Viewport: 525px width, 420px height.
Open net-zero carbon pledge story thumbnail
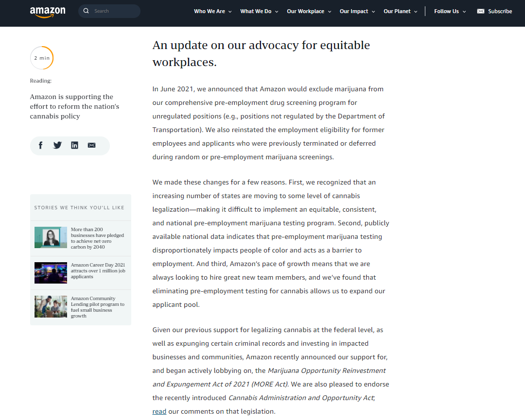(51, 237)
